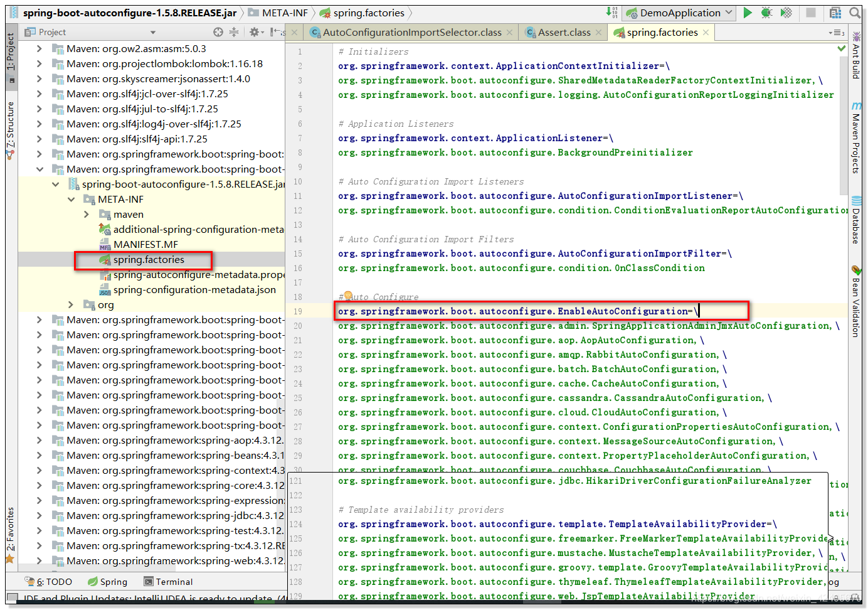Open the Spring tool window

click(107, 582)
